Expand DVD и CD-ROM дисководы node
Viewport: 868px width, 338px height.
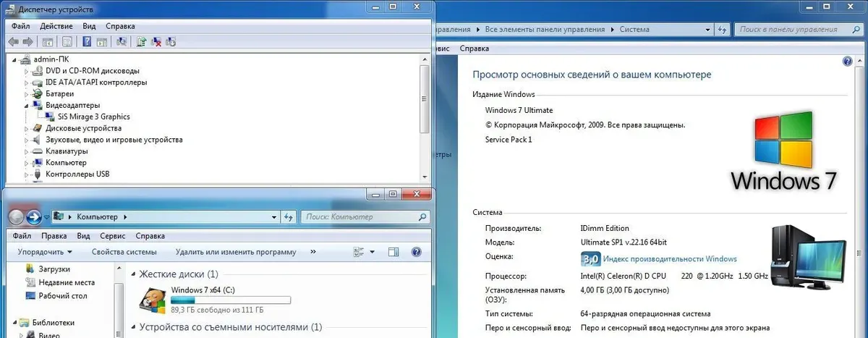point(27,71)
